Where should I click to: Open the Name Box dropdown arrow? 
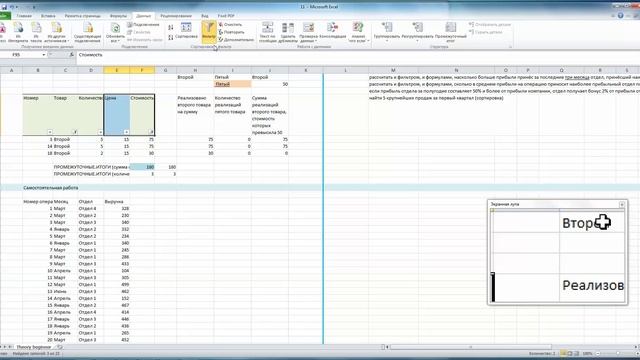pyautogui.click(x=44, y=55)
